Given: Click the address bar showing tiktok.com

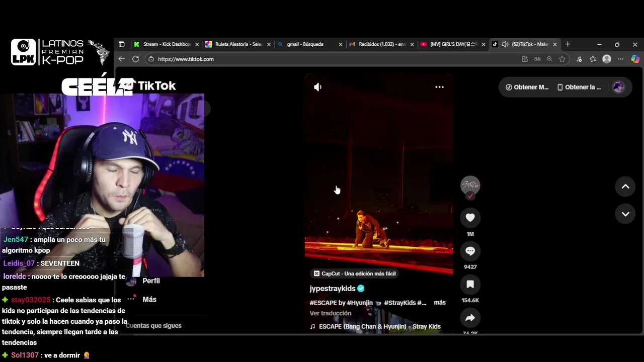Looking at the screenshot, I should 332,59.
